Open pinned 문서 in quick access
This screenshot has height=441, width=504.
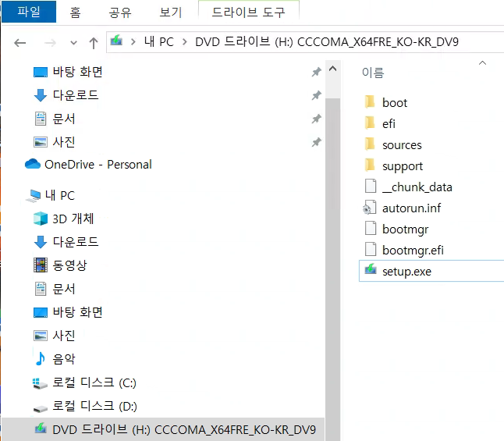click(64, 119)
